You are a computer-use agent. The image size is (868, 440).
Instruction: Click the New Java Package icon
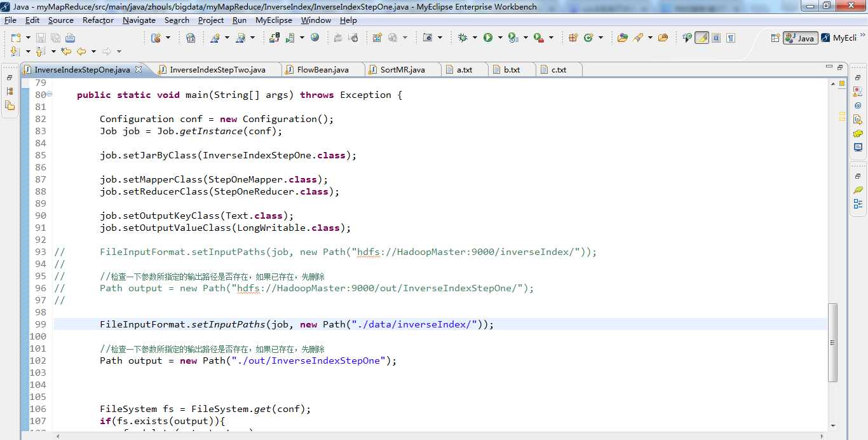tap(573, 38)
